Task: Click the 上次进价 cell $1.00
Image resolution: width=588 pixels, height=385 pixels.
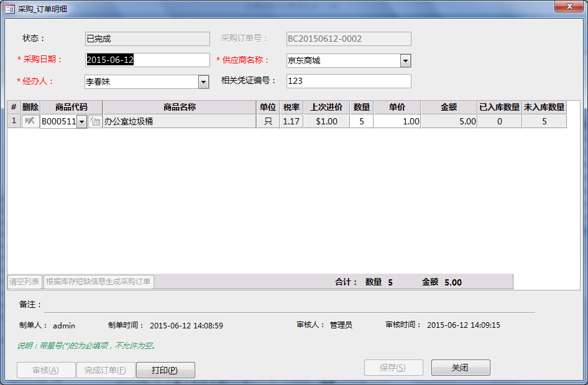Action: coord(326,121)
